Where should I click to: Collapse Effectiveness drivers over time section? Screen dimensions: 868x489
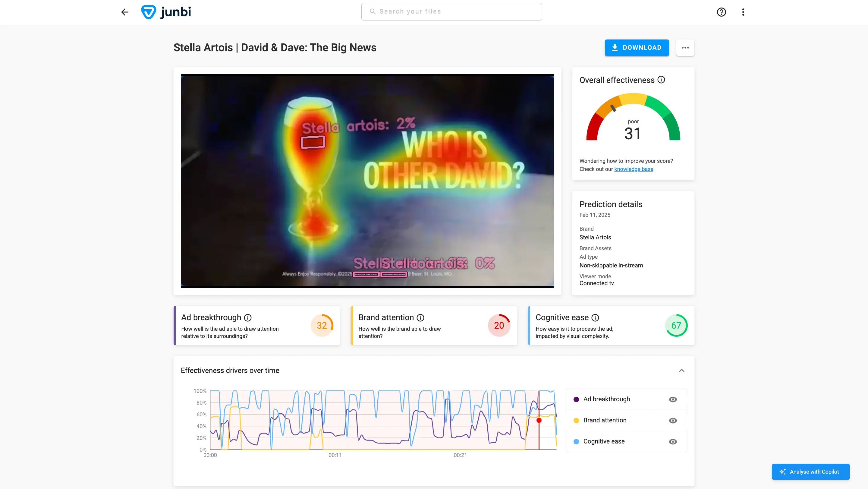(x=681, y=371)
